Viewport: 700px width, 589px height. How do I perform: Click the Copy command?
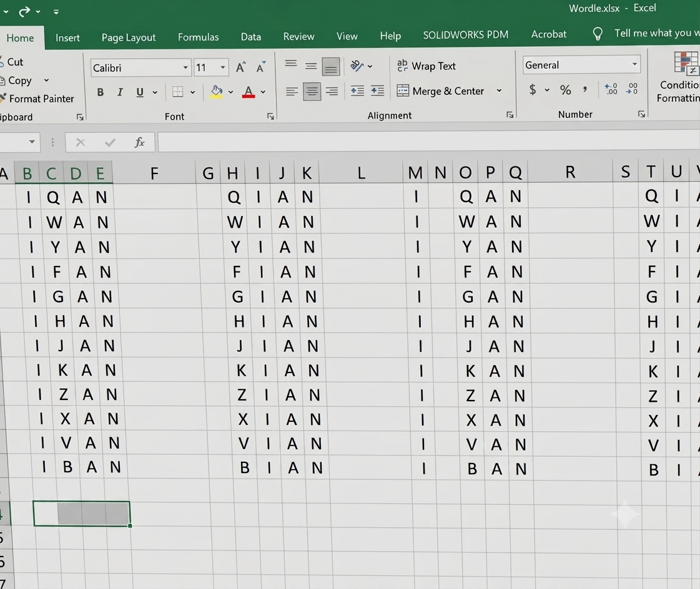point(19,80)
